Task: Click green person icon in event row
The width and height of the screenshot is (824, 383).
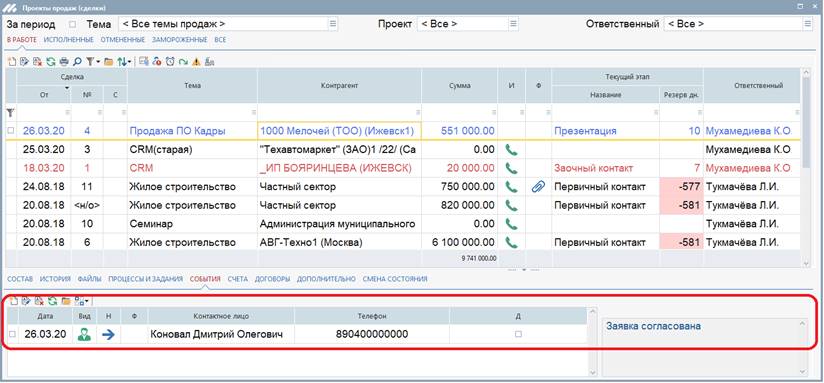Action: tap(84, 334)
